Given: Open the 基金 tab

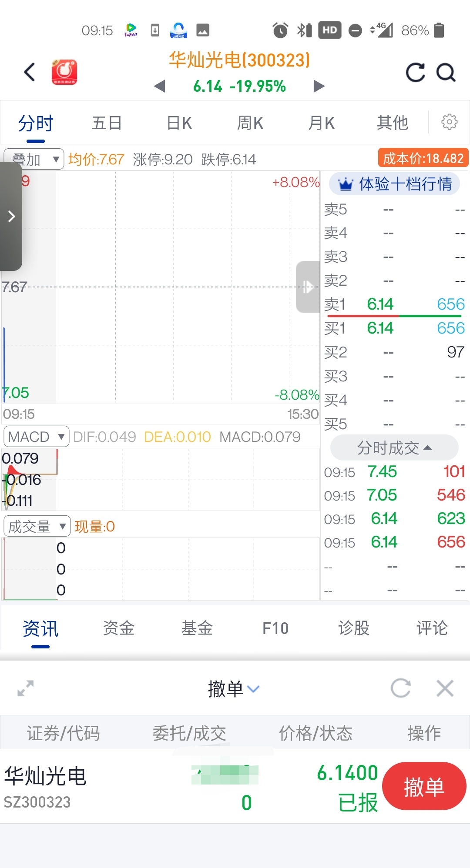Looking at the screenshot, I should [197, 628].
